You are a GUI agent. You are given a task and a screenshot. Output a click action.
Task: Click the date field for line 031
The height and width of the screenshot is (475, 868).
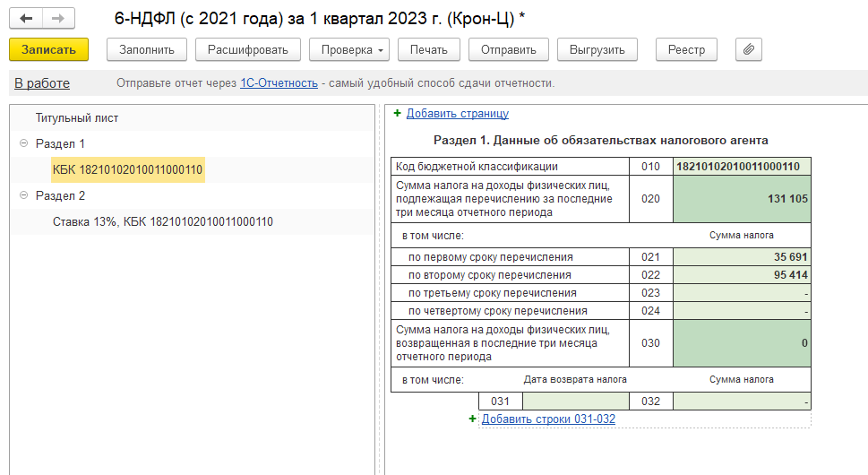point(575,402)
